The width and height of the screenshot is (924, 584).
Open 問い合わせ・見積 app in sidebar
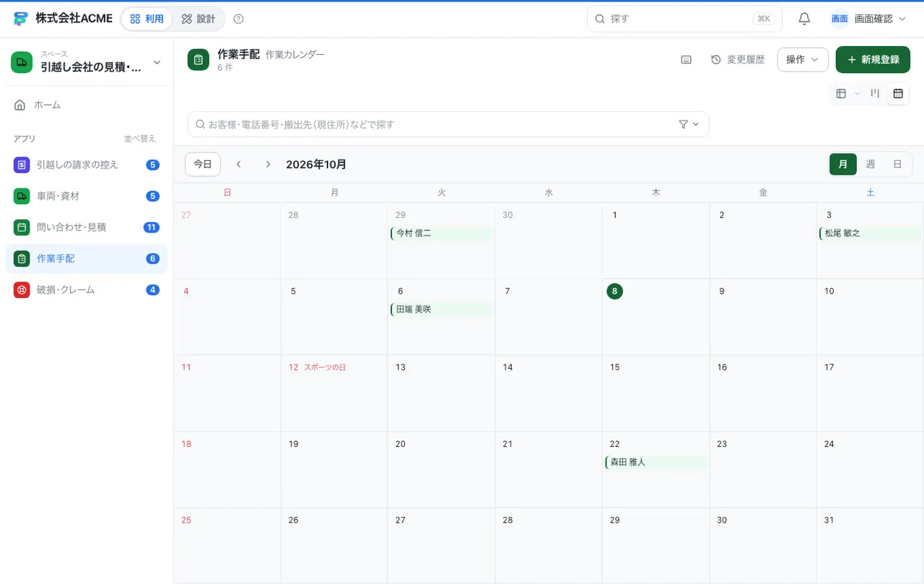click(87, 227)
